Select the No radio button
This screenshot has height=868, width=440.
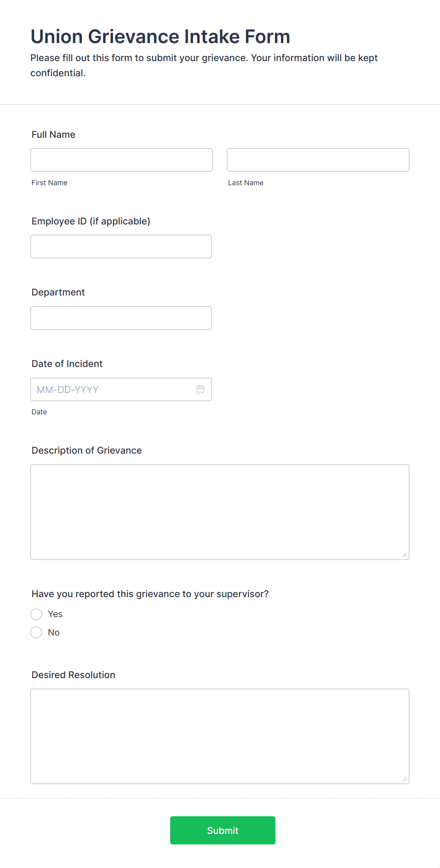36,632
